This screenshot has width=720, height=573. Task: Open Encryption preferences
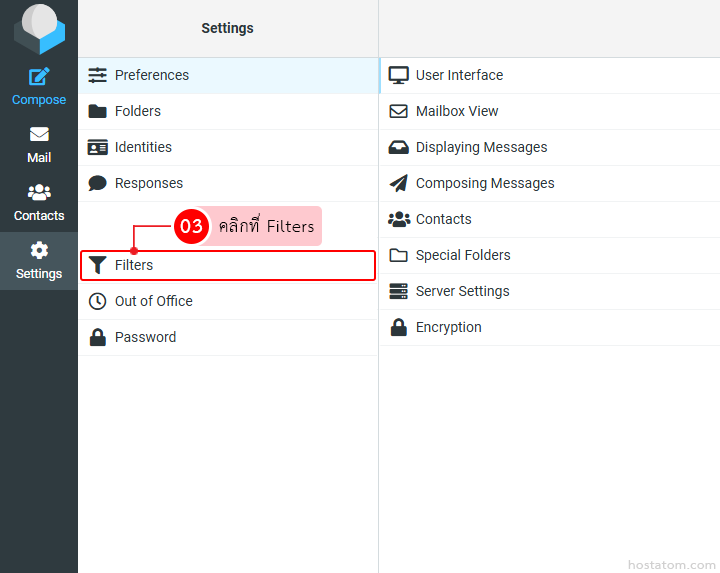click(448, 327)
